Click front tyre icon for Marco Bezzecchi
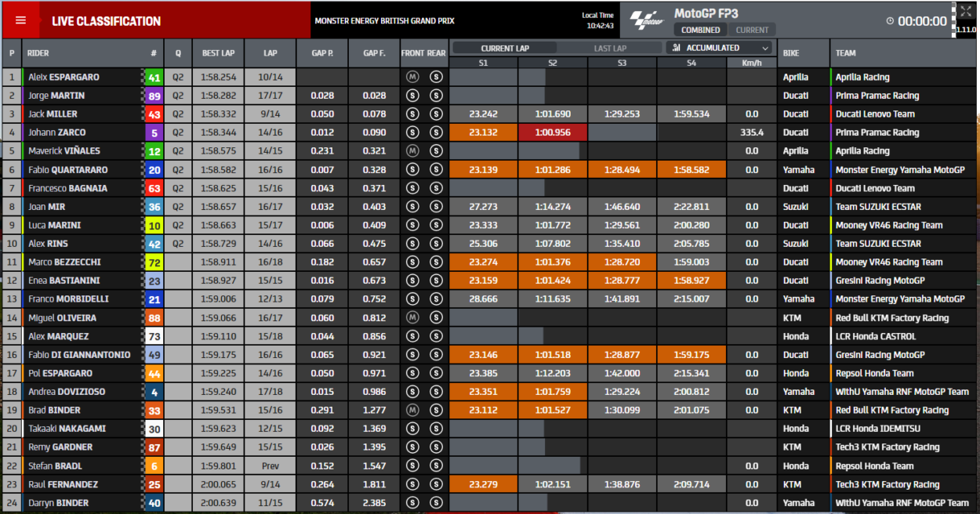Screen dimensions: 980x514 click(x=412, y=262)
